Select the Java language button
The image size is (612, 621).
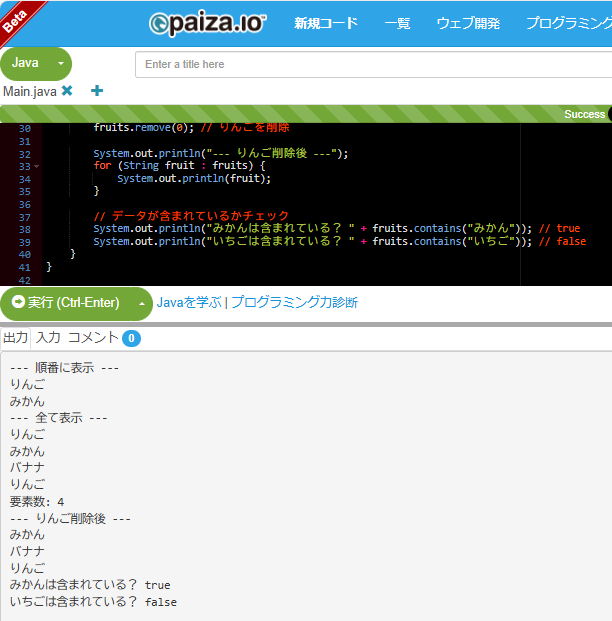point(26,63)
